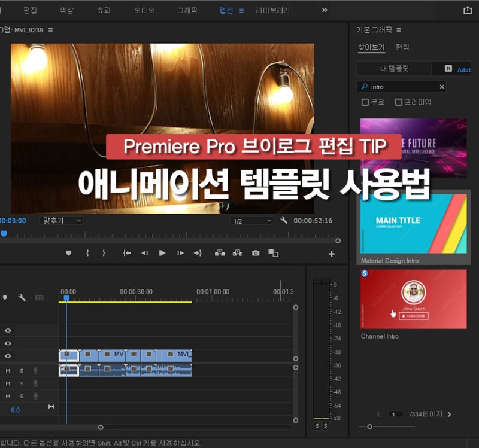479x448 pixels.
Task: Solo the bottom audio track
Action: [22, 397]
